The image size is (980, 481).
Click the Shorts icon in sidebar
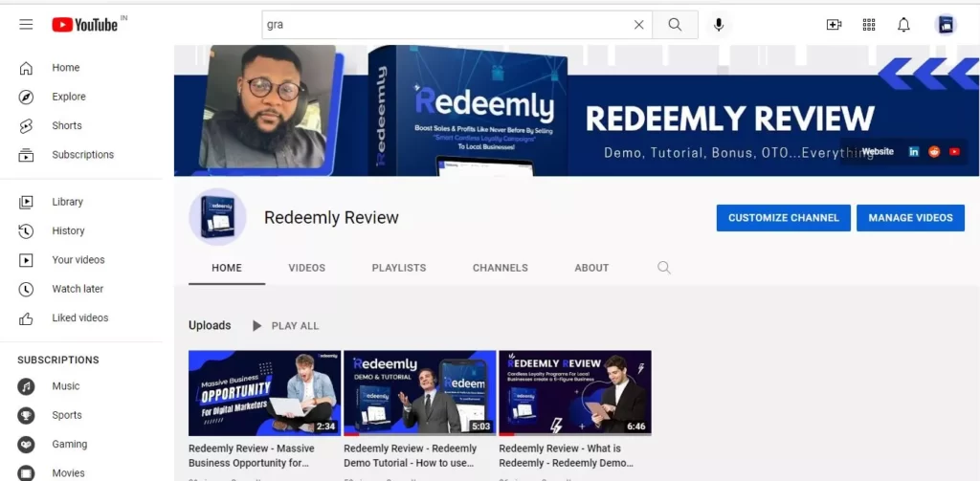[x=26, y=125]
